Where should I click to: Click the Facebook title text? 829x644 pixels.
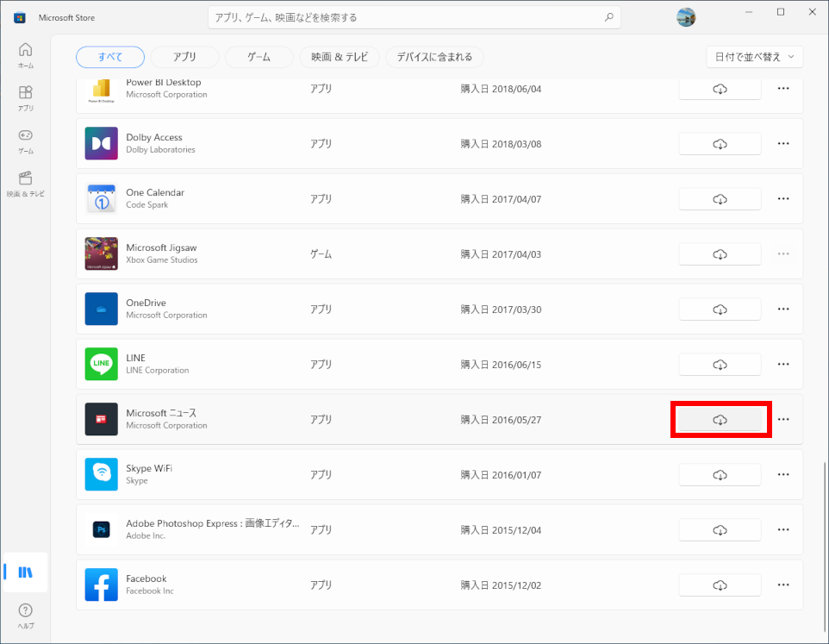(146, 579)
